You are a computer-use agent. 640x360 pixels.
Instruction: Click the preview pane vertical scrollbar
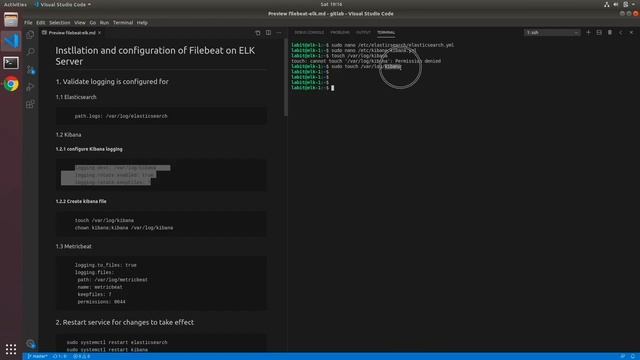click(x=286, y=78)
